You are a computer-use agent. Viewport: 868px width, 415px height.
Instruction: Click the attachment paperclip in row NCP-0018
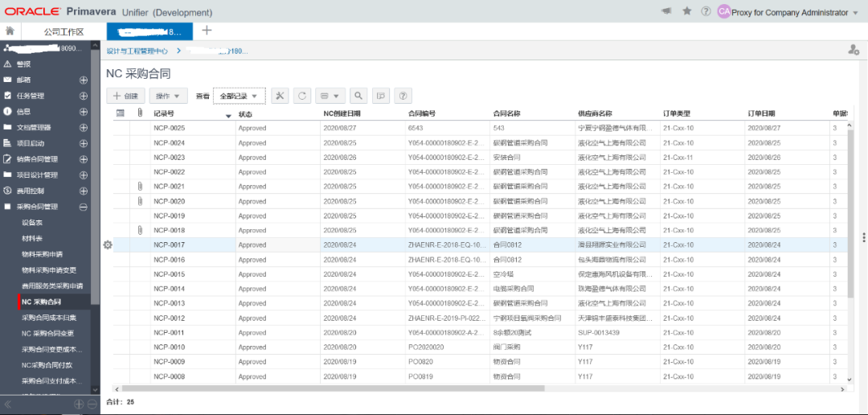click(140, 230)
